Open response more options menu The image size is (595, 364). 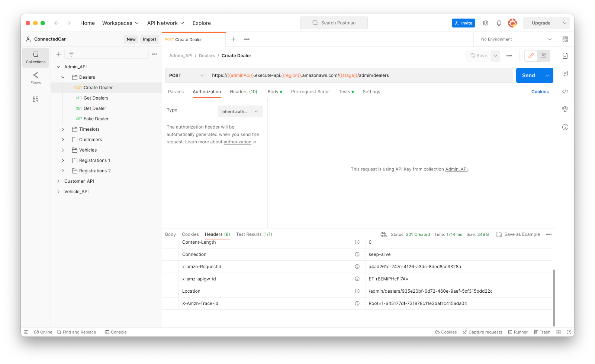coord(549,234)
